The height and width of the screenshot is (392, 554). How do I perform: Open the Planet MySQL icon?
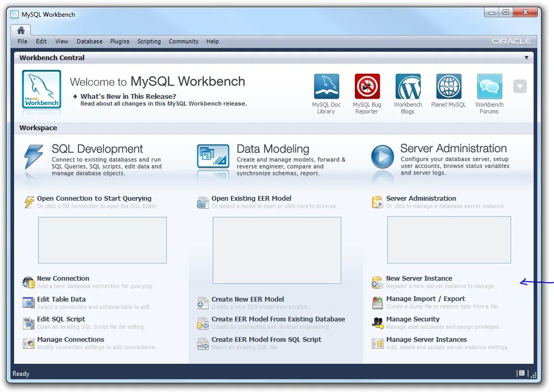(449, 86)
